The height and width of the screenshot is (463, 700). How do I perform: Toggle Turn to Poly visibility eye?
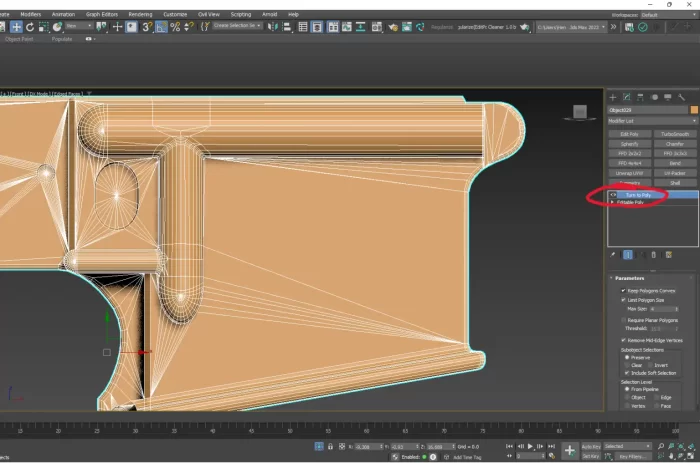click(613, 195)
